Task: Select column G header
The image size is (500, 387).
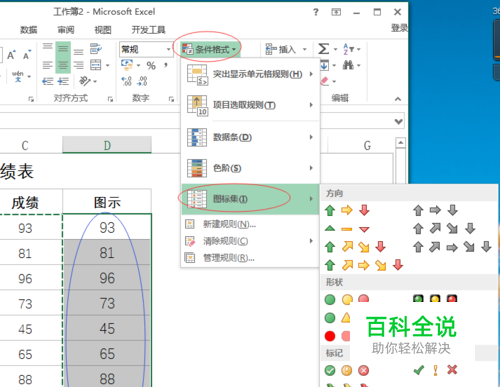Action: (367, 145)
